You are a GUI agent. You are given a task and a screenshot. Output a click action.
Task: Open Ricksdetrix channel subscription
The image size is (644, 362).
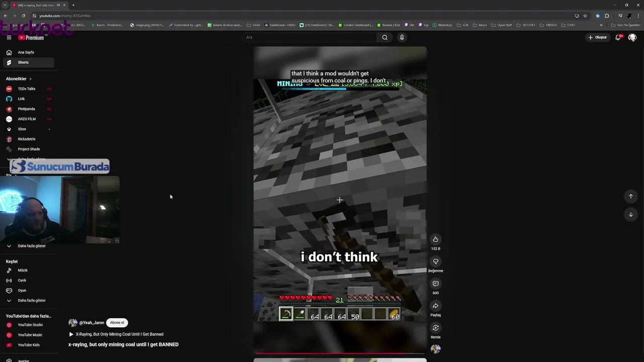[x=28, y=139]
